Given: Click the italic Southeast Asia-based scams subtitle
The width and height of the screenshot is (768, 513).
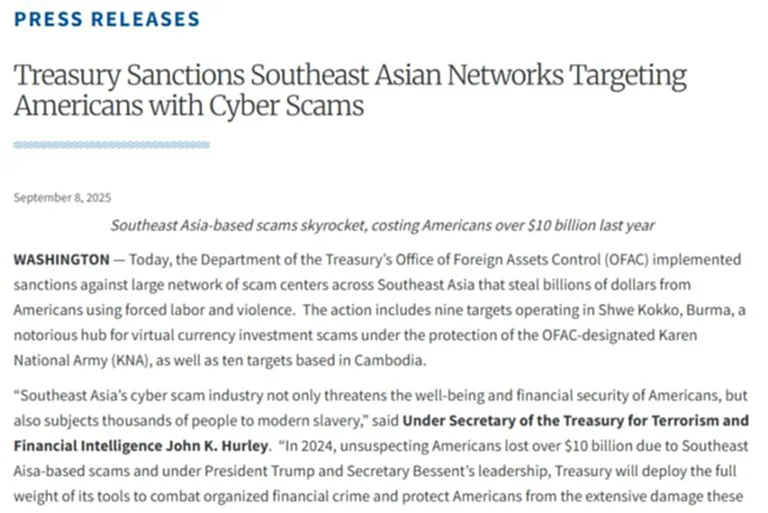Looking at the screenshot, I should (382, 225).
